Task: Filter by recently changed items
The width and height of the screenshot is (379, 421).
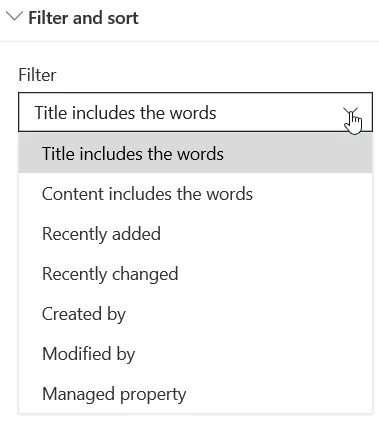Action: click(195, 274)
